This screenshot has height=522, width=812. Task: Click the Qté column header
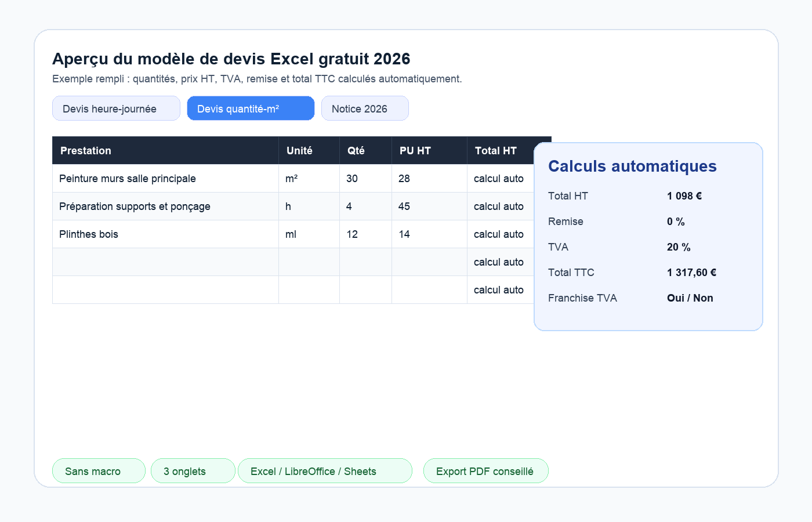tap(365, 151)
